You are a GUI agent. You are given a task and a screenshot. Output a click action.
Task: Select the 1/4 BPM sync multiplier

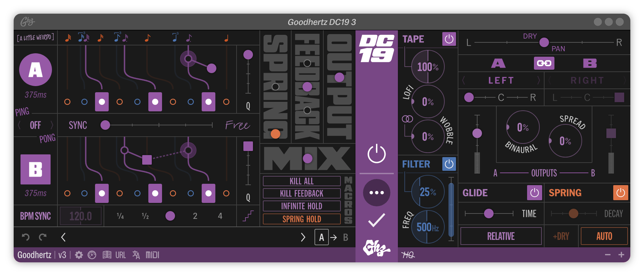[x=120, y=216]
